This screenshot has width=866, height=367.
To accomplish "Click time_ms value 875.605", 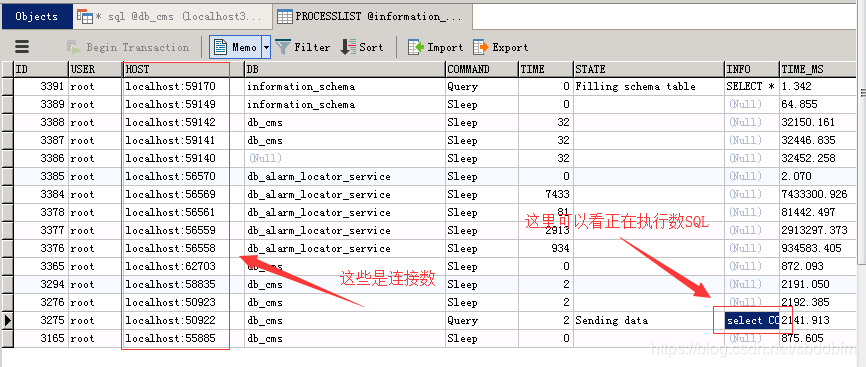I will [x=816, y=338].
